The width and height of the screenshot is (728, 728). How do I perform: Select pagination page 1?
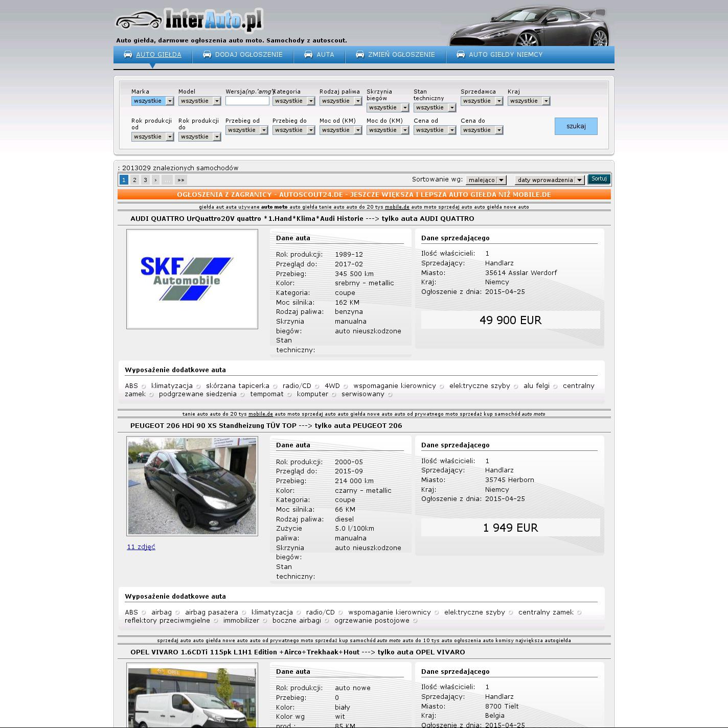124,180
